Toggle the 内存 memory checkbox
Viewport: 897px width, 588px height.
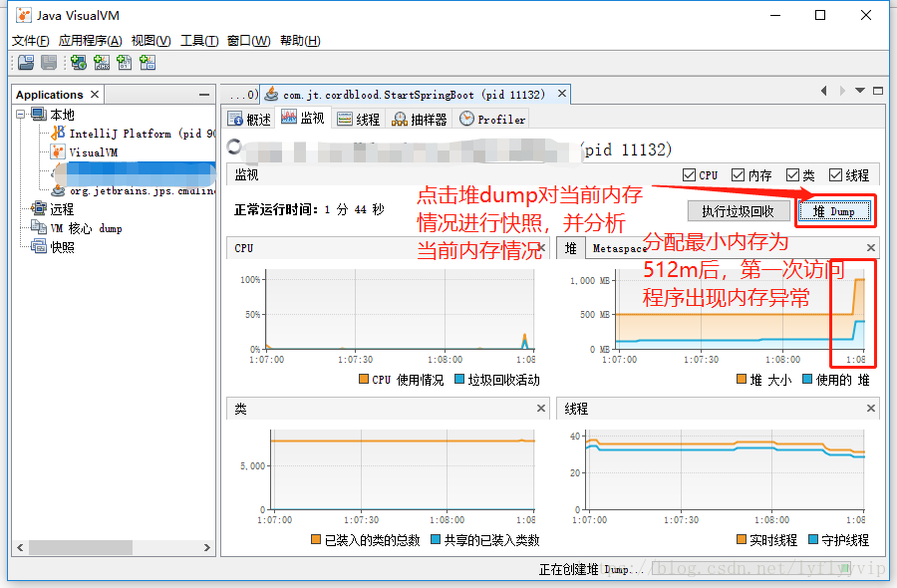(x=738, y=175)
